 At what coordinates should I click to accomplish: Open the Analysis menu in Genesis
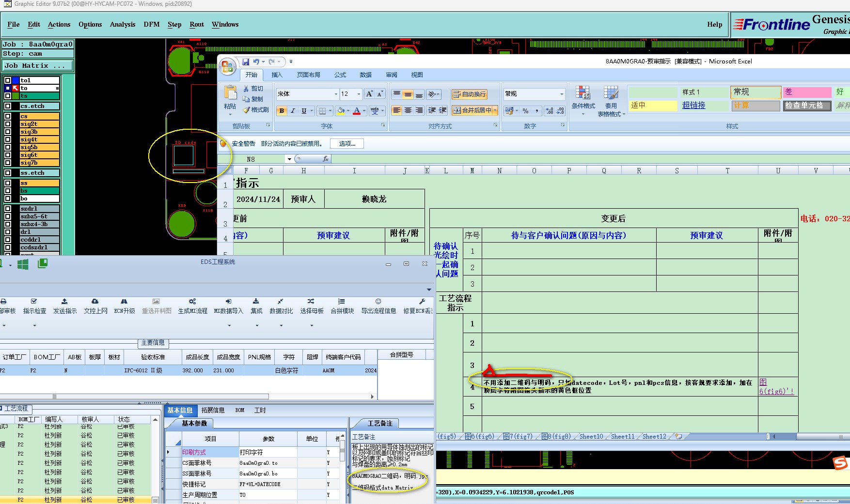pos(123,24)
